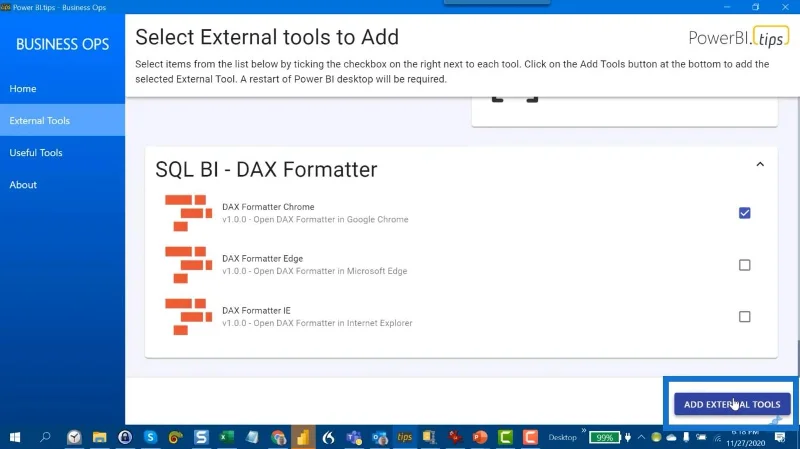
Task: Click the SQL BI - DAX Formatter heading
Action: [x=266, y=169]
